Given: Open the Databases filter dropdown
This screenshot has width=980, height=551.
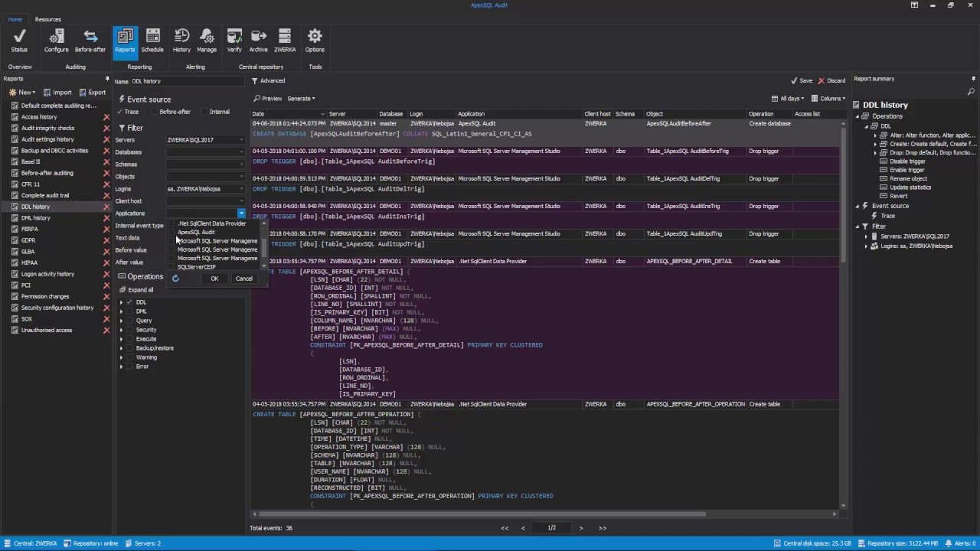Looking at the screenshot, I should coord(241,152).
